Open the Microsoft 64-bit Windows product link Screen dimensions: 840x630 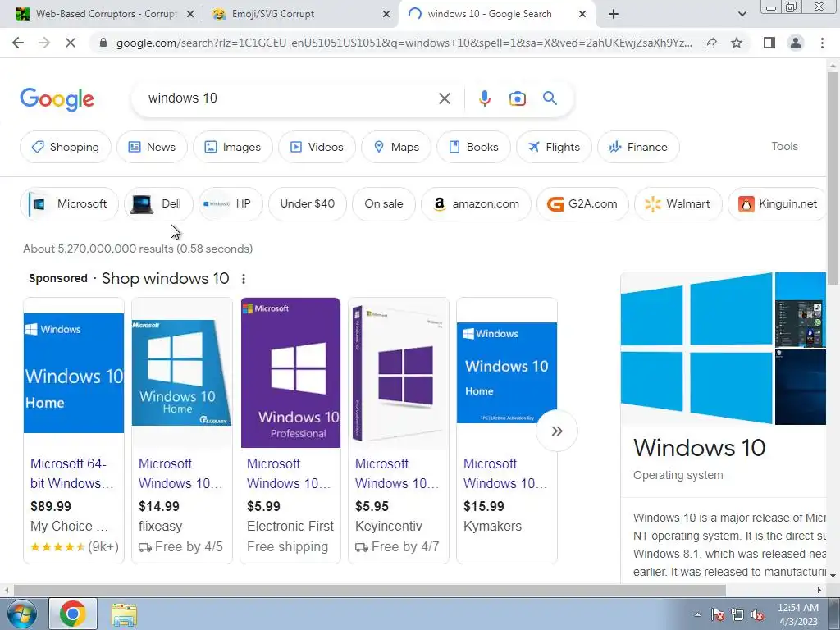72,473
